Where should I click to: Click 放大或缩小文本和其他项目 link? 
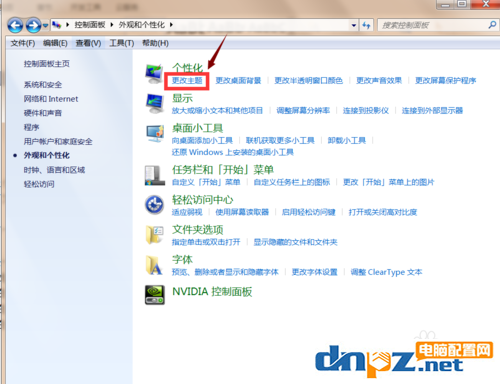click(217, 111)
